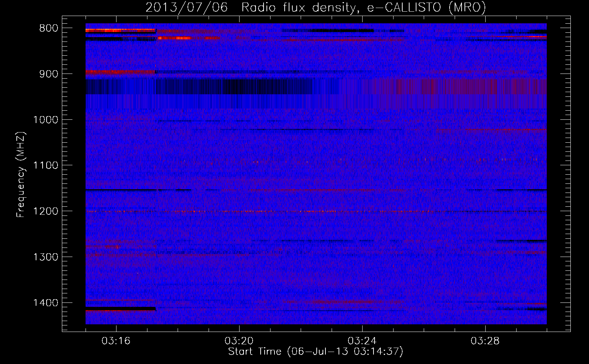The height and width of the screenshot is (364, 589).
Task: Click the 900 frequency tick label
Action: pyautogui.click(x=49, y=74)
